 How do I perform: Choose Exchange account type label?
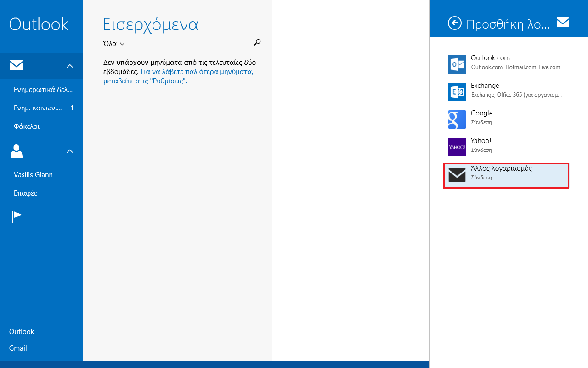(x=485, y=86)
